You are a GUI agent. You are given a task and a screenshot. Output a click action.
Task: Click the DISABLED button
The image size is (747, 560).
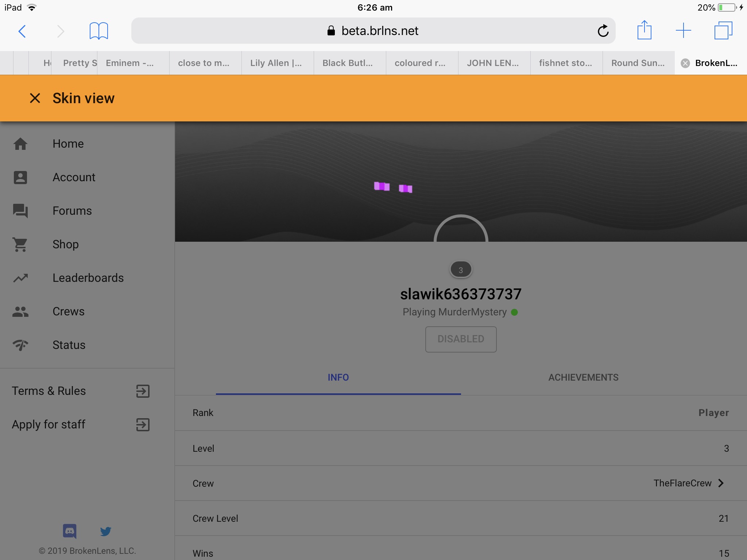click(x=461, y=339)
